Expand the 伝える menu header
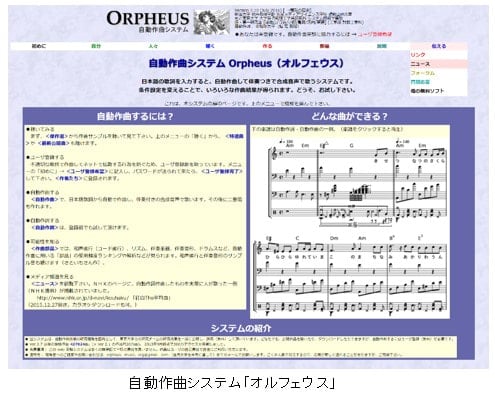This screenshot has height=398, width=495. pyautogui.click(x=439, y=46)
